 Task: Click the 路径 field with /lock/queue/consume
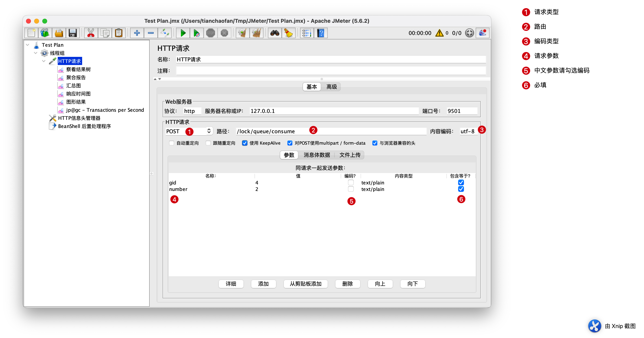pos(331,131)
